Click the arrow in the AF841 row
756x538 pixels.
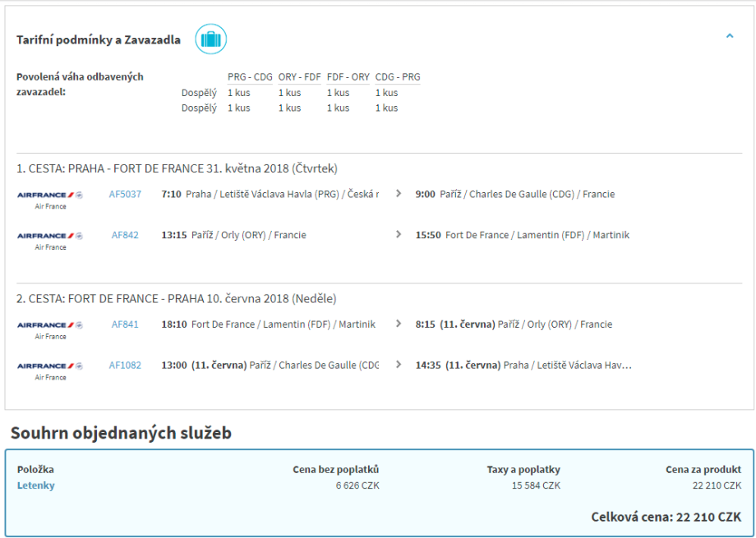(x=399, y=324)
